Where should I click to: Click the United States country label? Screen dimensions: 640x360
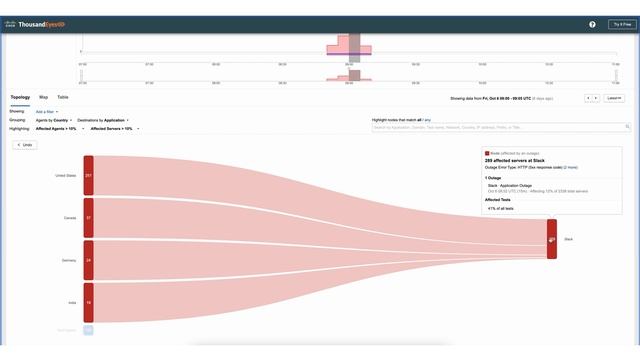(x=66, y=176)
